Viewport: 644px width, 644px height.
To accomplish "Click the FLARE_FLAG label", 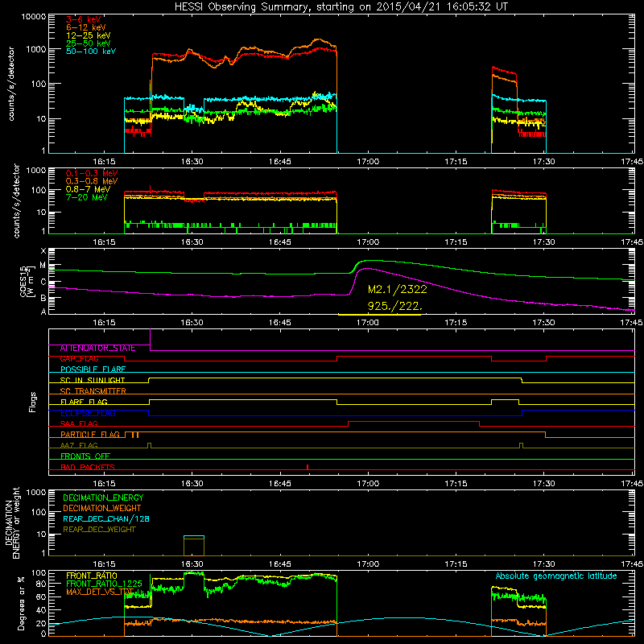I will pyautogui.click(x=84, y=402).
